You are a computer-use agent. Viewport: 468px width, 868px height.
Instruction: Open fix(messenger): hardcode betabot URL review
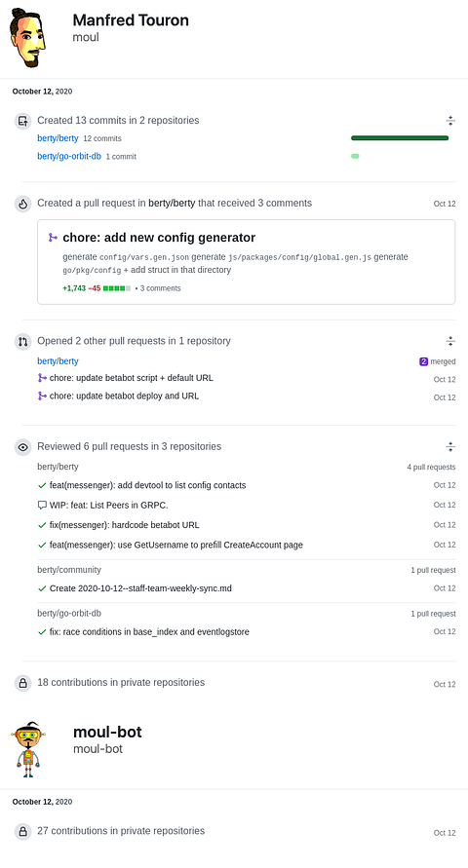[x=124, y=525]
